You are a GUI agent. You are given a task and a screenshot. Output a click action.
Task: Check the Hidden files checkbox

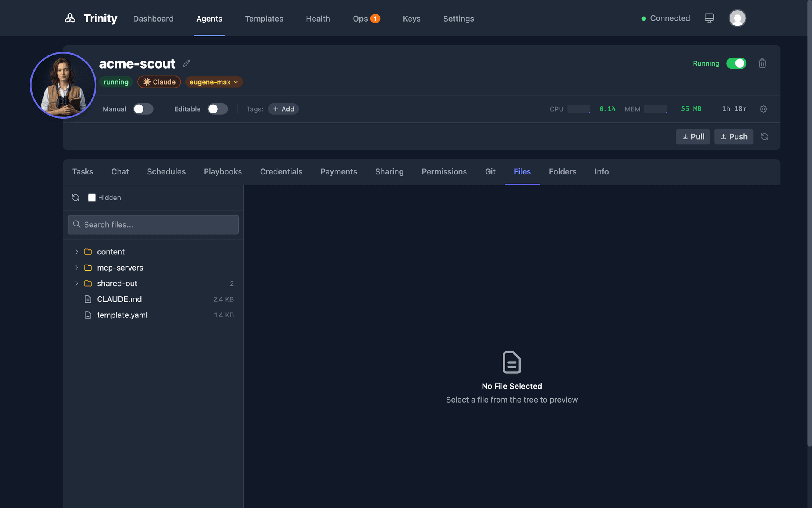(x=92, y=197)
